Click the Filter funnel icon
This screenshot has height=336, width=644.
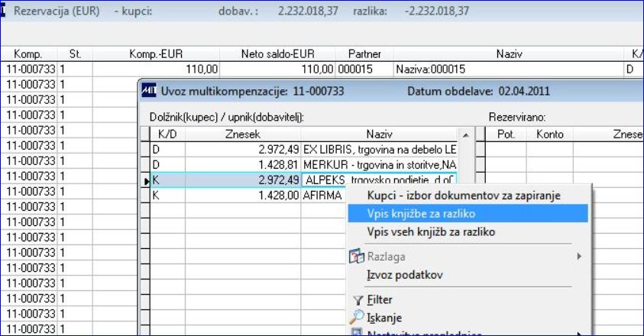358,301
